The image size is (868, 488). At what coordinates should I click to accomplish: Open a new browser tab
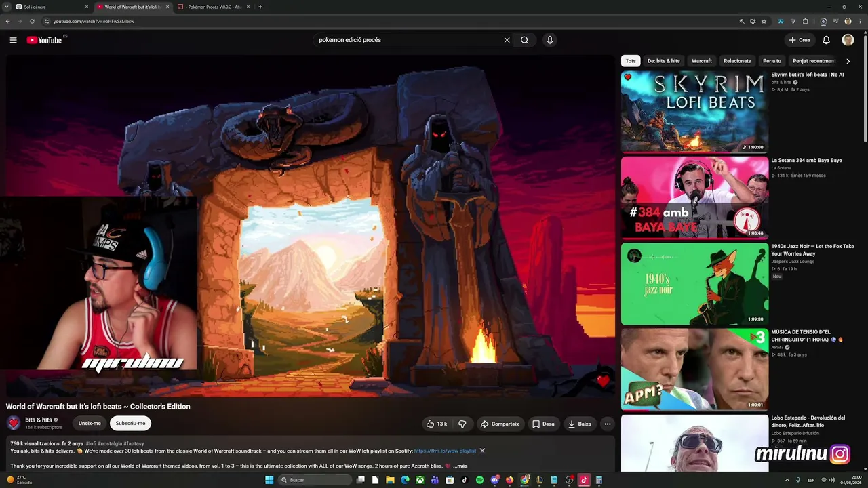[x=260, y=7]
